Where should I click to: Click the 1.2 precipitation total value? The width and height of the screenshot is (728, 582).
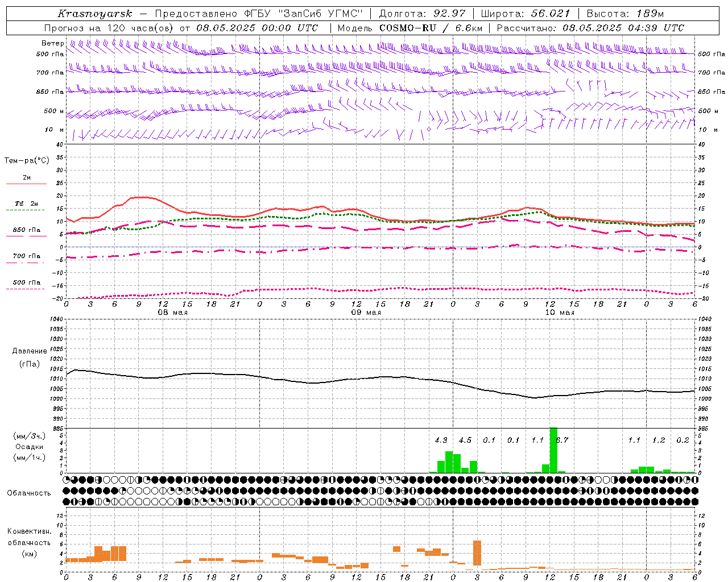(658, 440)
